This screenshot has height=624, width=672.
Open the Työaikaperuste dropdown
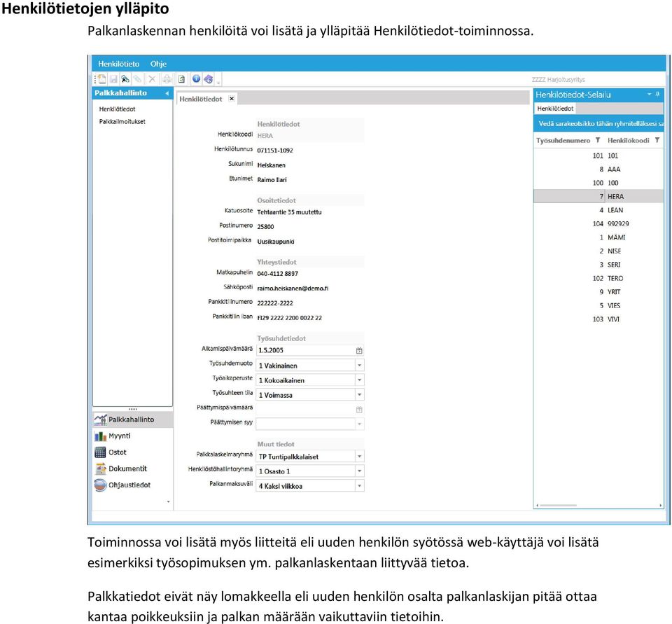tap(359, 380)
